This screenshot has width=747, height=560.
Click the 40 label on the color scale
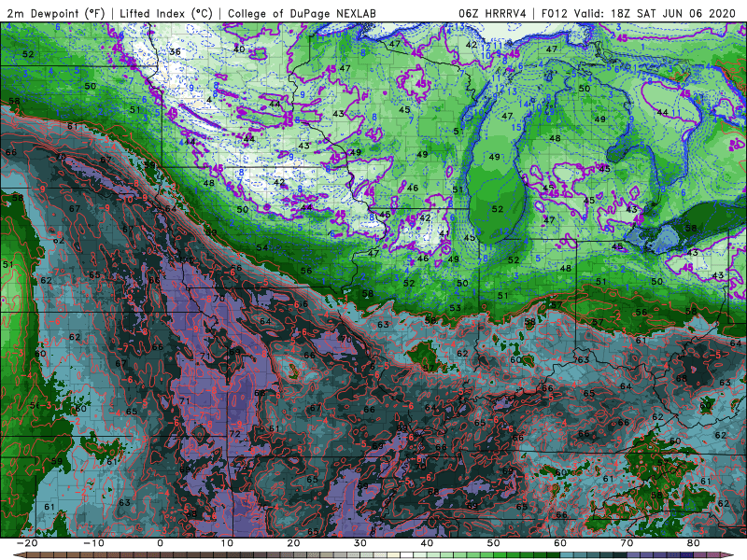click(x=427, y=543)
